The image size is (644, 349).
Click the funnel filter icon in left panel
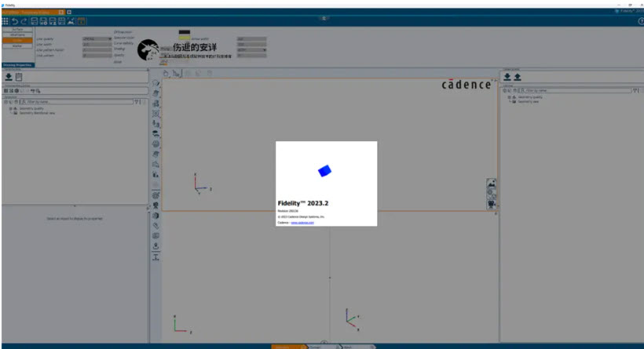pos(137,102)
